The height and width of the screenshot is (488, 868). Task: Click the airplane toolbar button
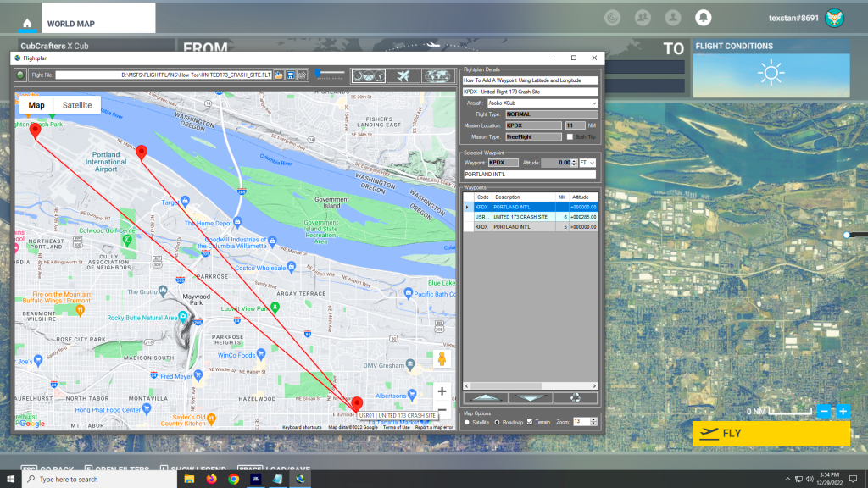[x=403, y=75]
